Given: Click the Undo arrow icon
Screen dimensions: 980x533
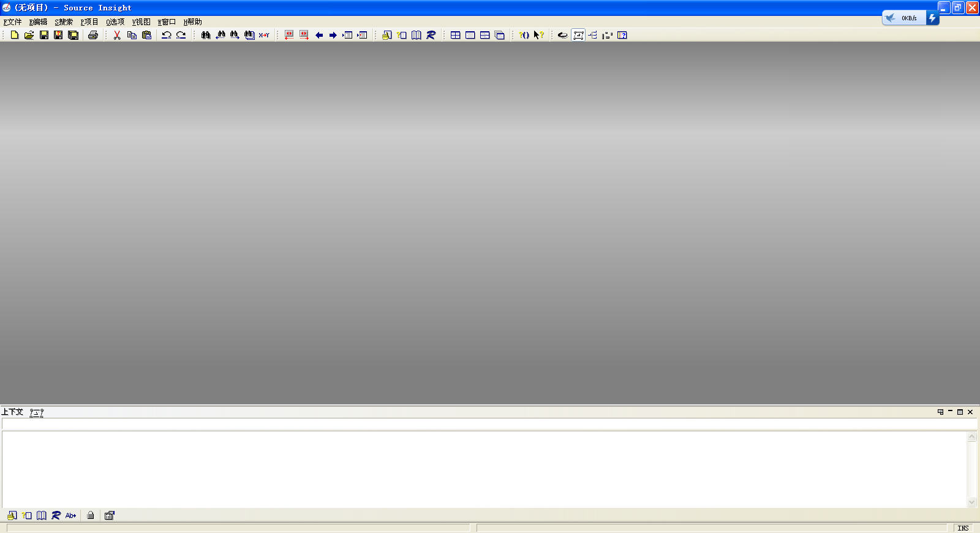Looking at the screenshot, I should [x=166, y=35].
